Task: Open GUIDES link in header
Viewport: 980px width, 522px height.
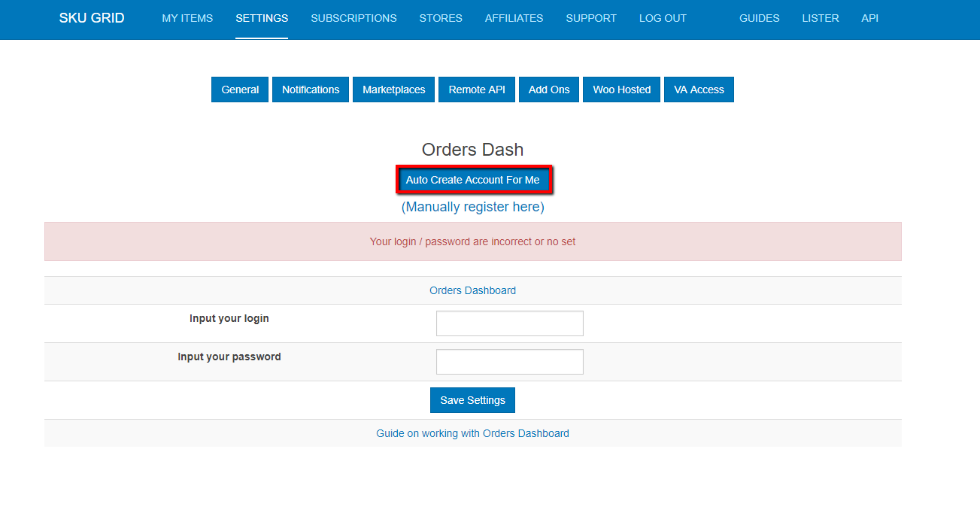Action: pyautogui.click(x=759, y=18)
